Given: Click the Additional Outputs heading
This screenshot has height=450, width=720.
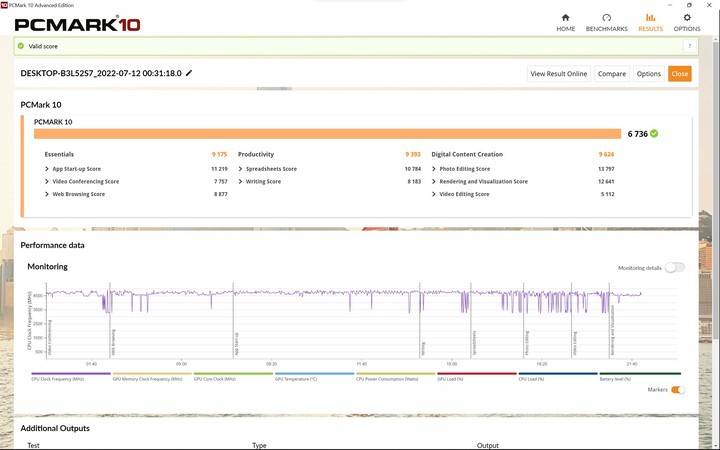Looking at the screenshot, I should click(x=55, y=428).
